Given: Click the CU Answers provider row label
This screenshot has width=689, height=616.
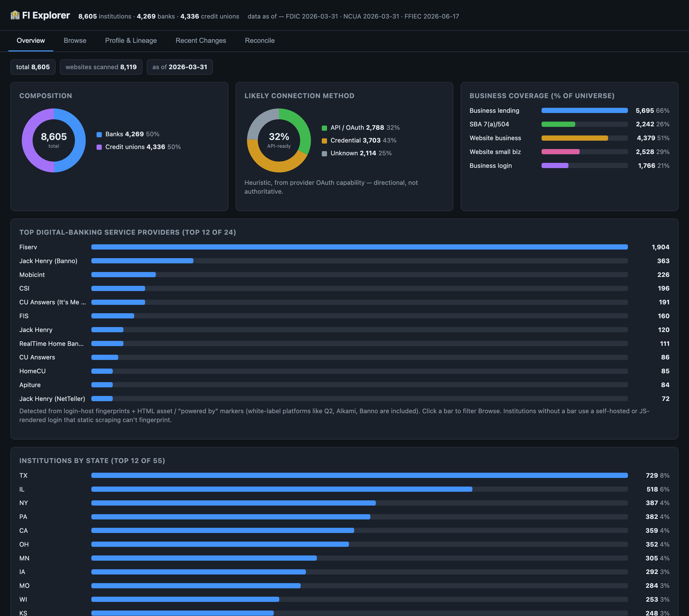Looking at the screenshot, I should tap(37, 357).
